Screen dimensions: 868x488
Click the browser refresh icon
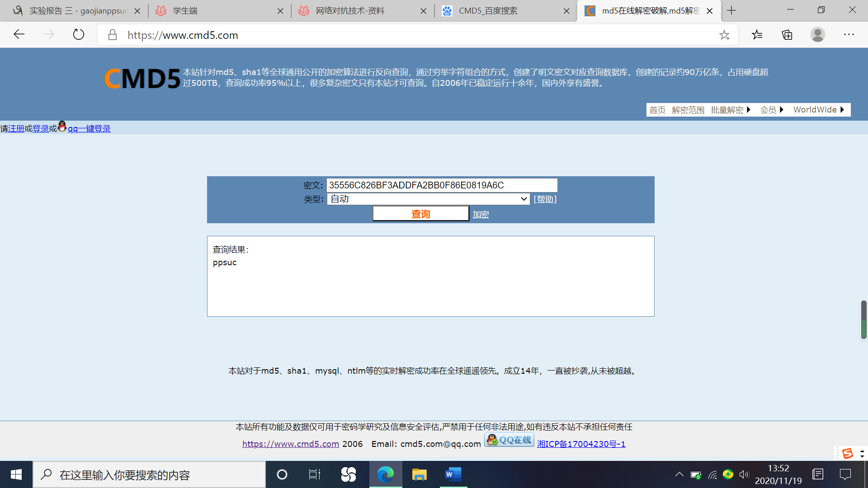click(79, 35)
